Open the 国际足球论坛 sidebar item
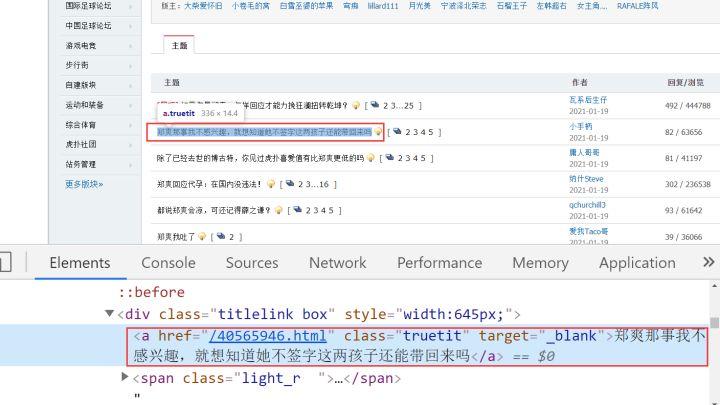This screenshot has height=405, width=720. [x=88, y=6]
